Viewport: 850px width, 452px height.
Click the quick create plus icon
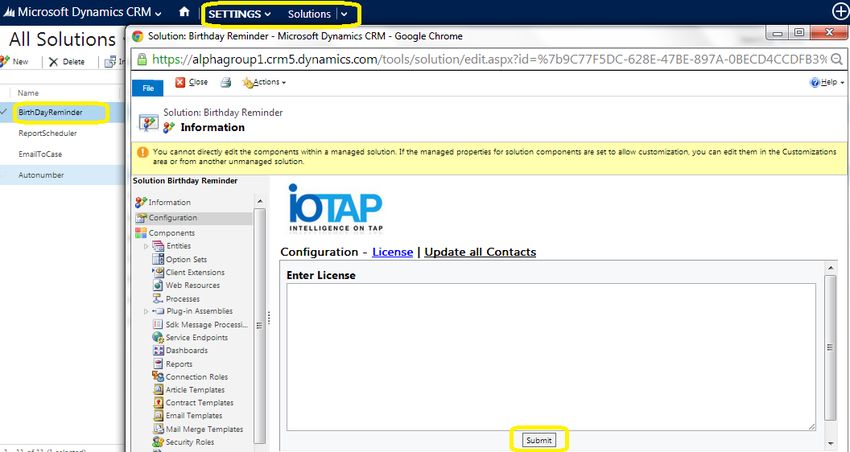tap(840, 12)
